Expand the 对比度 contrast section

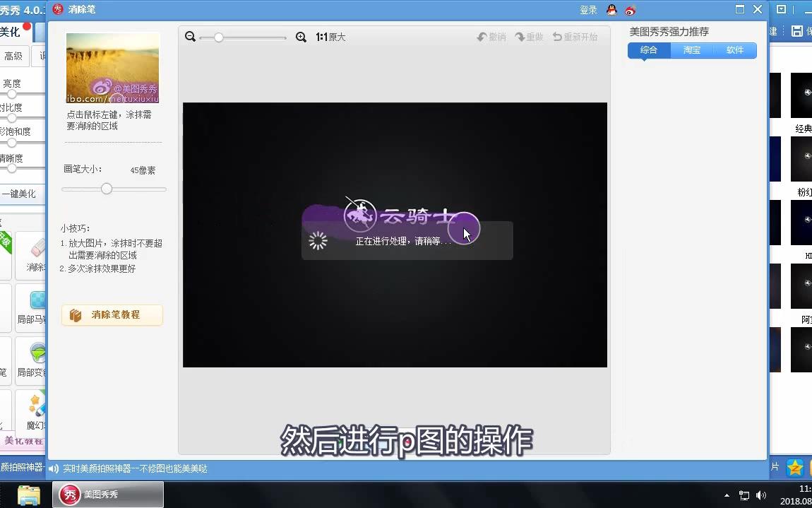11,106
